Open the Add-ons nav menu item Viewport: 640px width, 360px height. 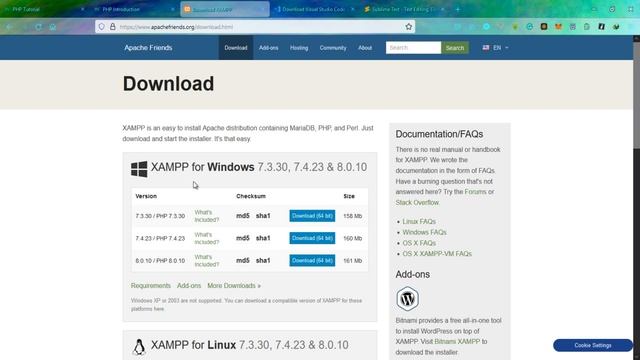pos(269,48)
